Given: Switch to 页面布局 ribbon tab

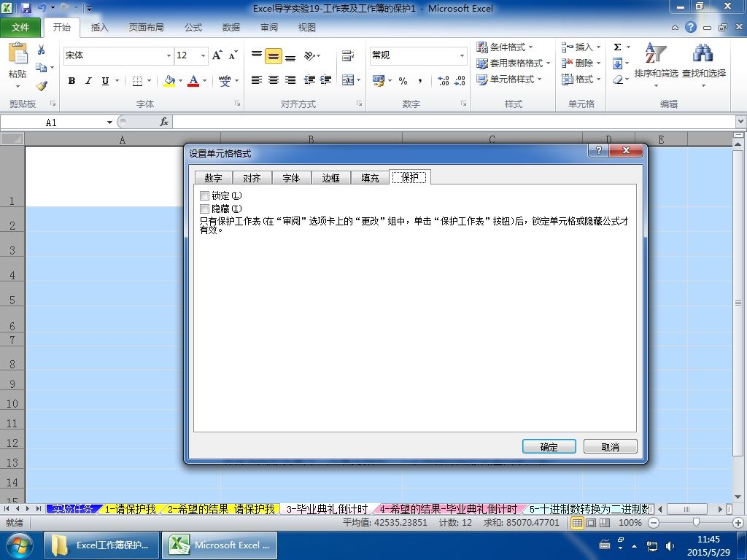Looking at the screenshot, I should coord(146,28).
